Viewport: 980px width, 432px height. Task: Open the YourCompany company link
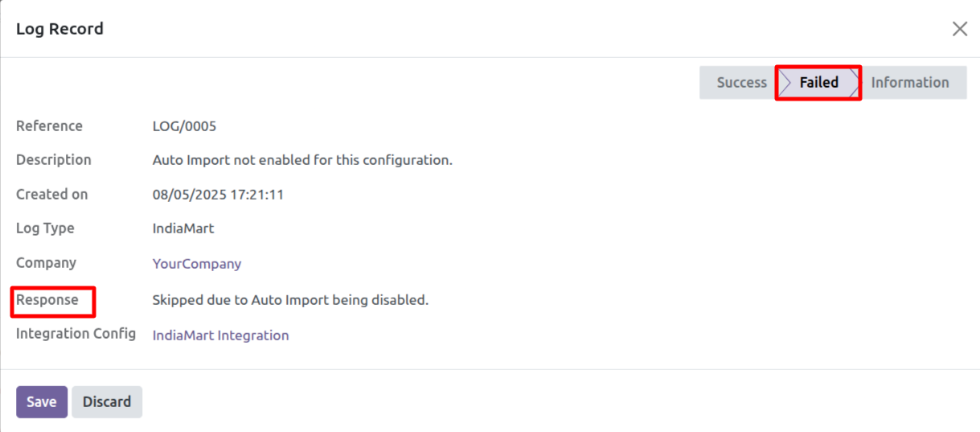pyautogui.click(x=197, y=264)
